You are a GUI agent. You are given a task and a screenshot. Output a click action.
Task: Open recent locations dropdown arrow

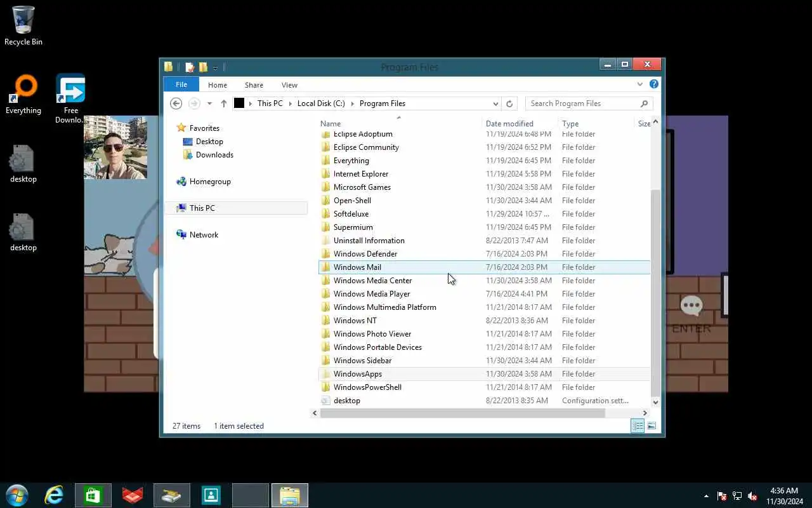(209, 104)
